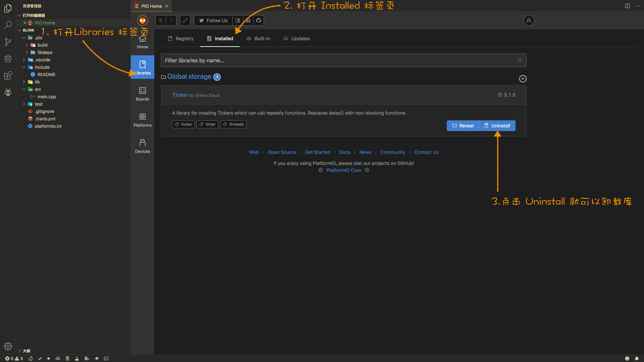Collapse the Global storage section chevron

coord(523,79)
